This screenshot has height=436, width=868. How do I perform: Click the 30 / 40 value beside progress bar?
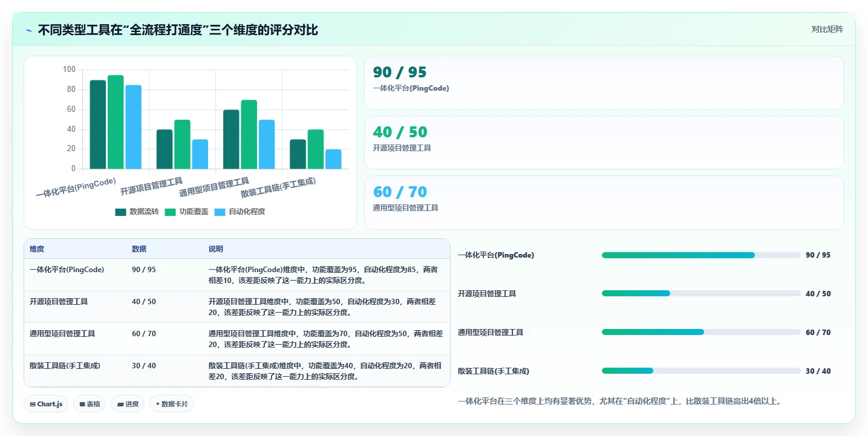[x=818, y=371]
